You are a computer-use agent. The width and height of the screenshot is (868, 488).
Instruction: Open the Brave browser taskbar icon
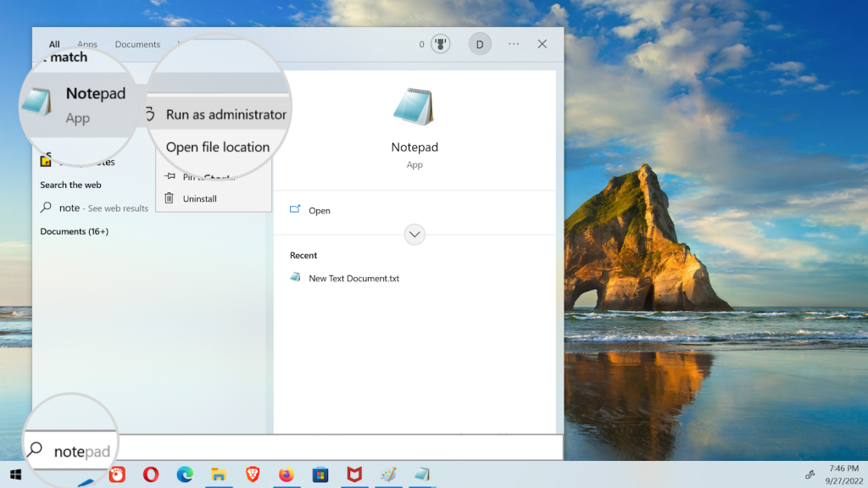(253, 474)
